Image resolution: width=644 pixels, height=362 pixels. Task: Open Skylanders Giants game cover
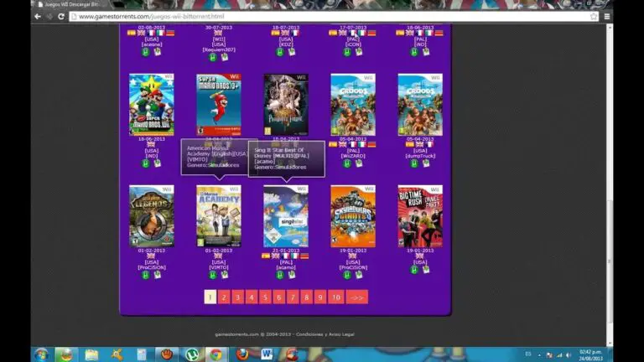(x=353, y=216)
